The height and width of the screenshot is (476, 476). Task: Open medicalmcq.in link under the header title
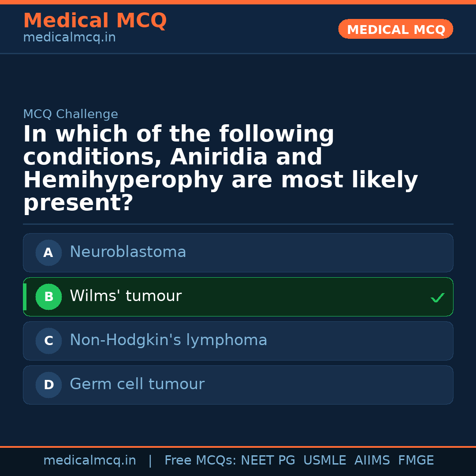(x=69, y=38)
